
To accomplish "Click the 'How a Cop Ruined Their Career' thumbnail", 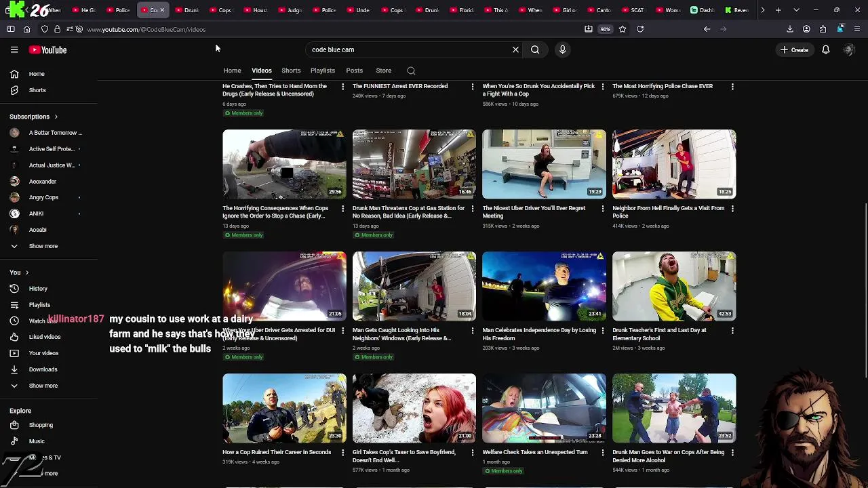I will pos(284,408).
